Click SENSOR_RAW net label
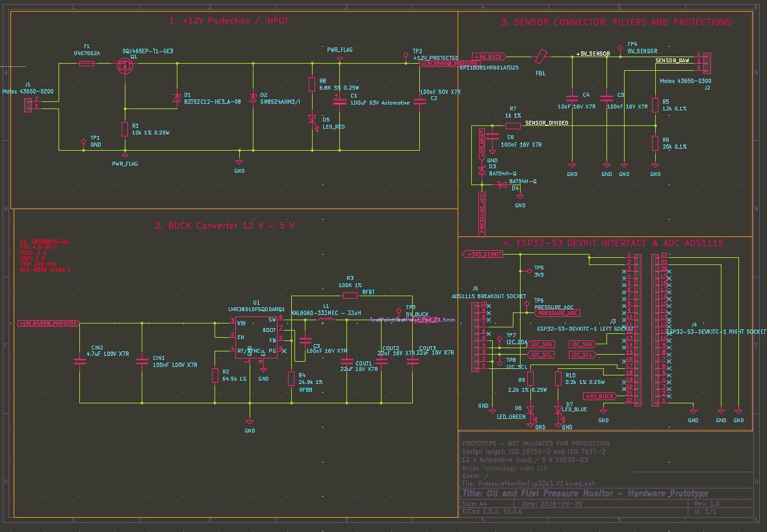Viewport: 767px width, 532px height. tap(672, 60)
